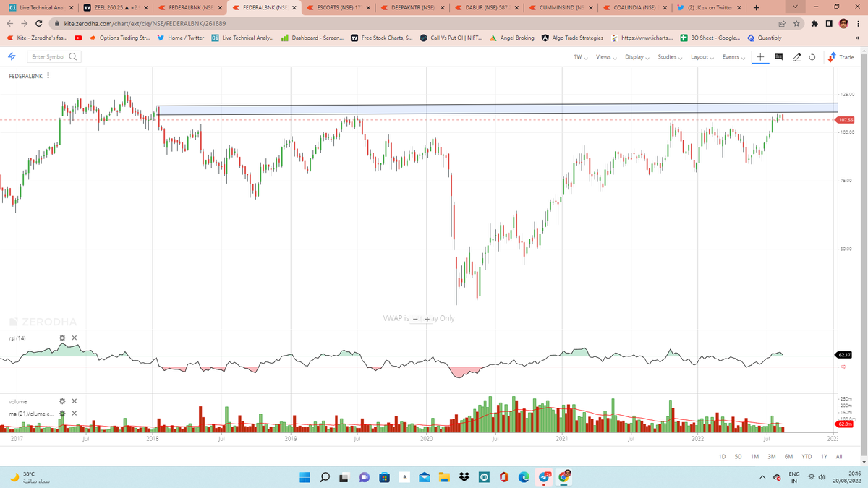This screenshot has height=488, width=868.
Task: Activate the pencil draw tool
Action: [796, 56]
